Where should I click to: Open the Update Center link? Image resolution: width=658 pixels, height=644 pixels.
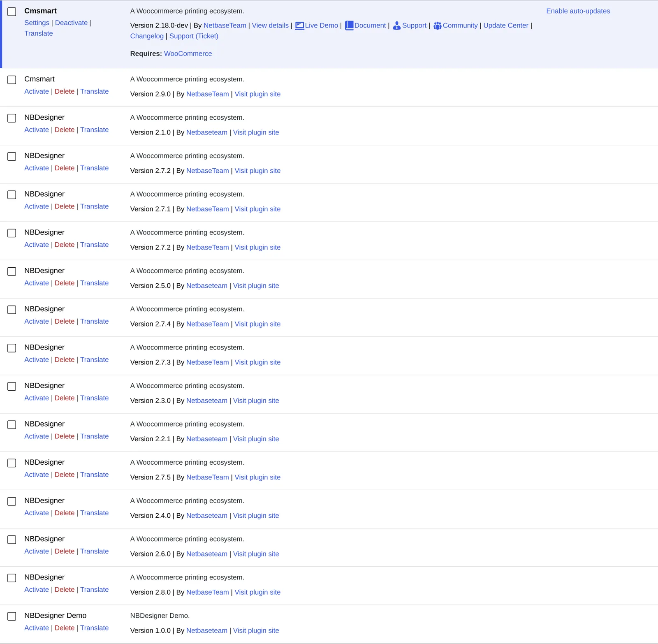coord(505,25)
